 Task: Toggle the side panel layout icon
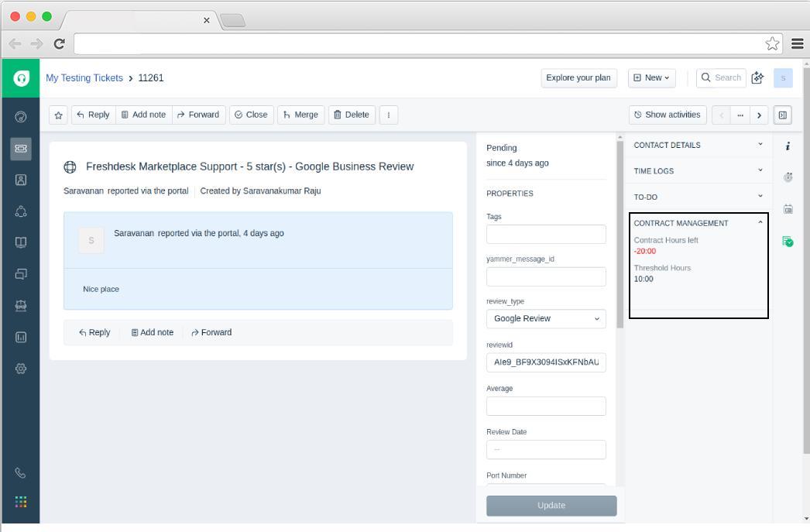pyautogui.click(x=783, y=115)
